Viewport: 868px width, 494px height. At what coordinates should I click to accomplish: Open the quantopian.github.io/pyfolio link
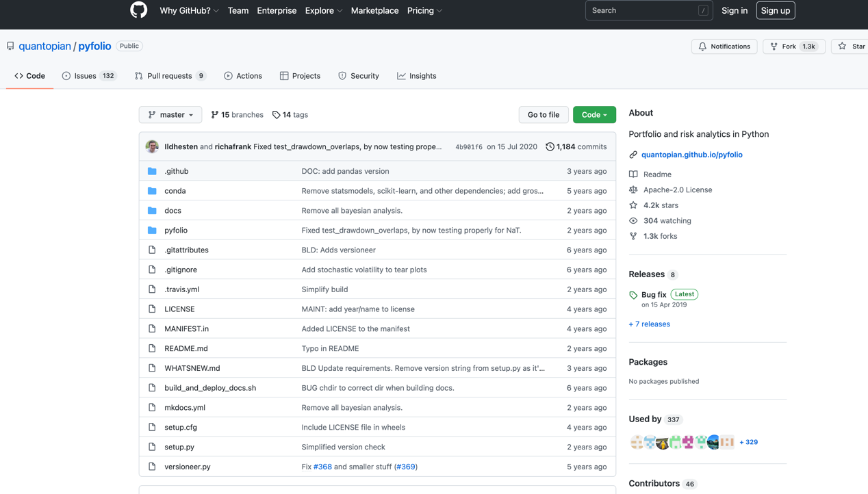click(x=691, y=155)
